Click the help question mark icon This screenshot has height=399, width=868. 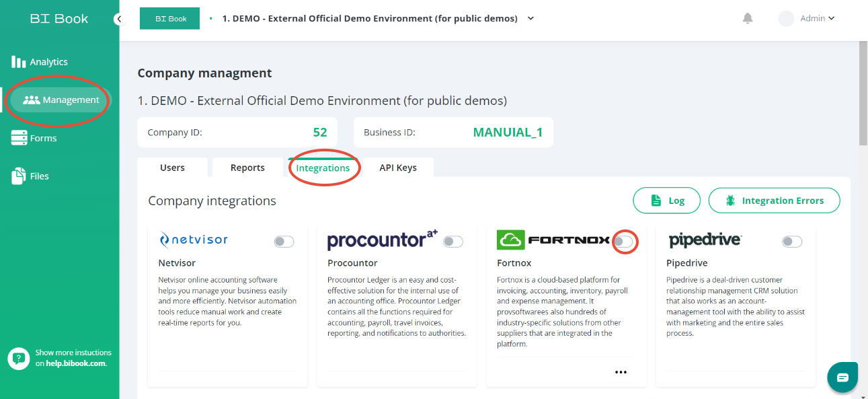[x=19, y=358]
